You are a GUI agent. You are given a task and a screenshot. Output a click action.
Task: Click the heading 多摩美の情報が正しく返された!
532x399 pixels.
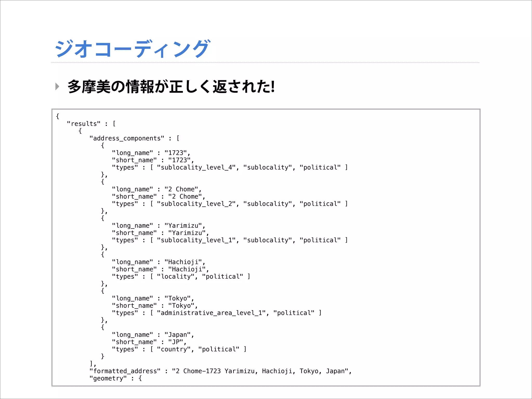coord(171,87)
